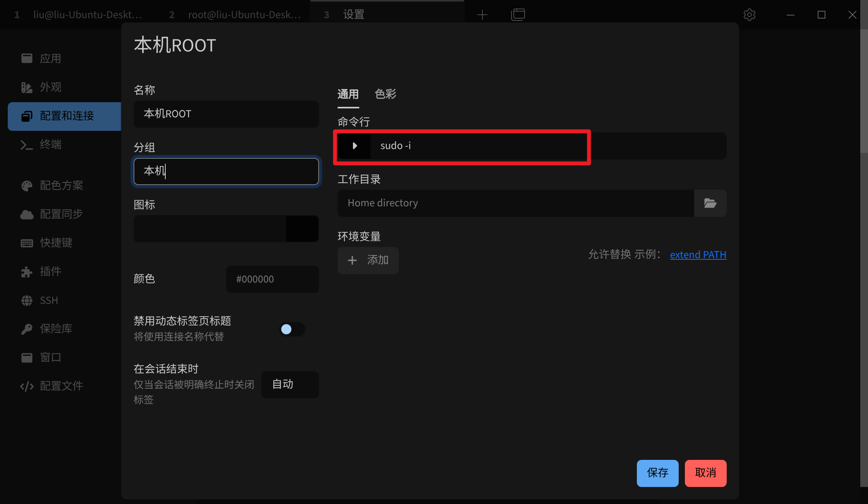Click the black icon color swatch
This screenshot has height=504, width=868.
click(x=302, y=229)
